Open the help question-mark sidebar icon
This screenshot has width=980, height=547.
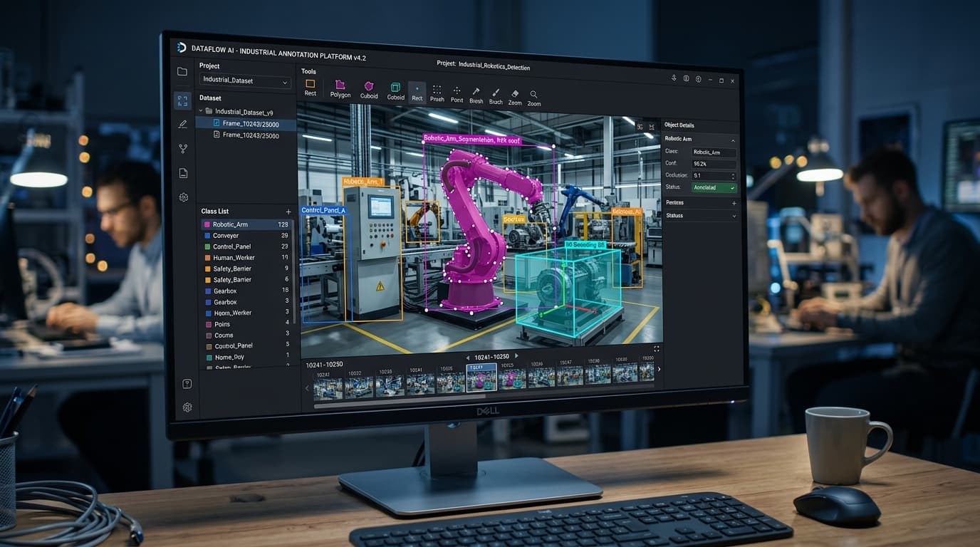tap(187, 384)
